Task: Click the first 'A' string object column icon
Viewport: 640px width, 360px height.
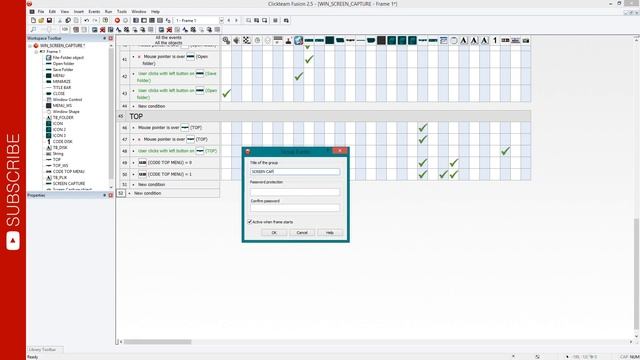Action: click(464, 40)
